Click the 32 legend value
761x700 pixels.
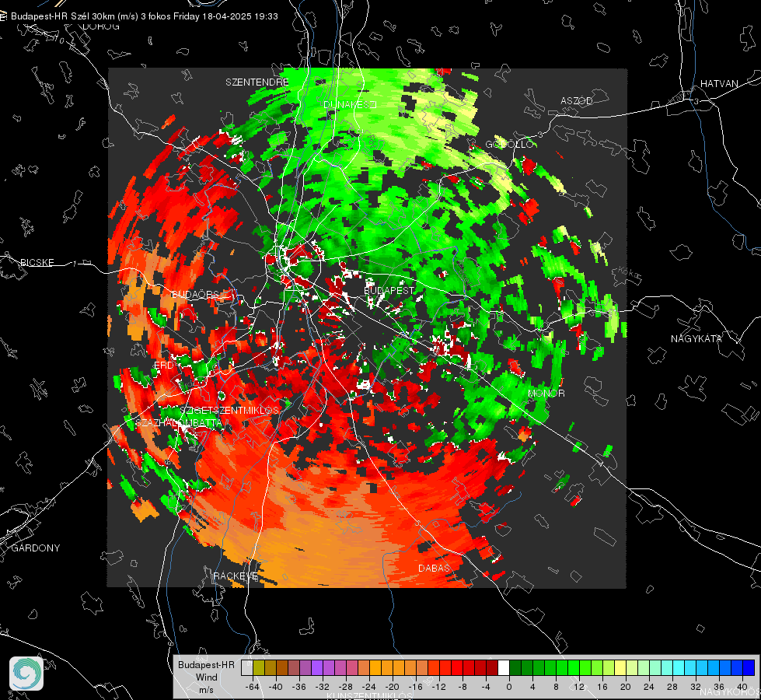[x=696, y=687]
